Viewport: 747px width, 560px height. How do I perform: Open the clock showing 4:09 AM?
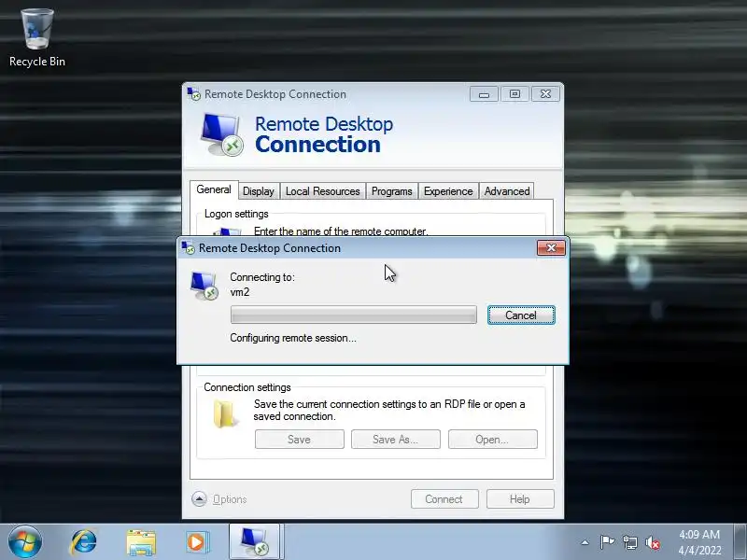(699, 542)
